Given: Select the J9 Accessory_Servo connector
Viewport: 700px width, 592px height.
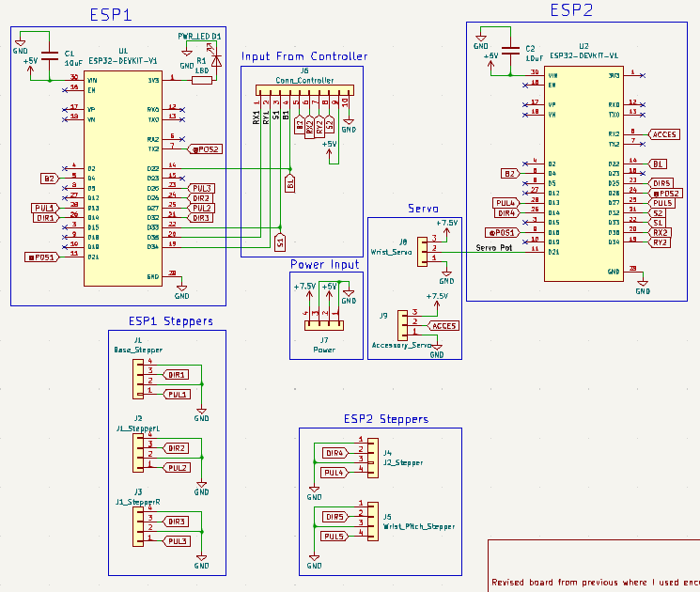Looking at the screenshot, I should (403, 325).
